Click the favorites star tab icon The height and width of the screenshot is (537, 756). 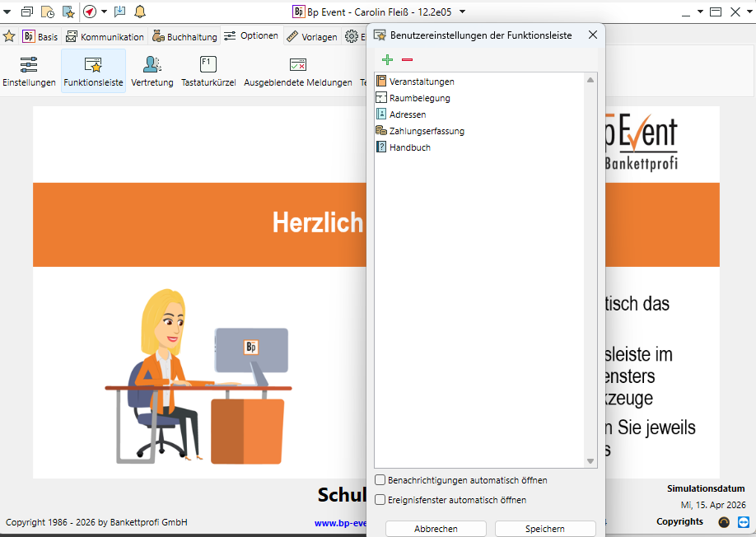pos(9,36)
